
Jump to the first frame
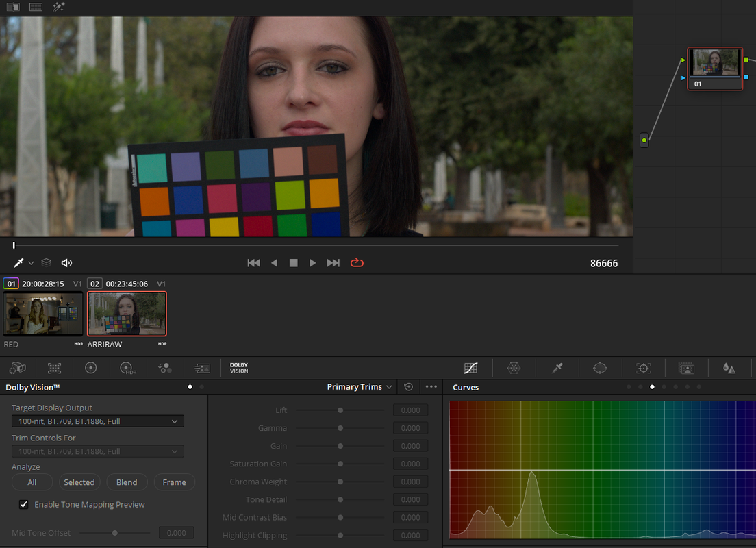[253, 262]
